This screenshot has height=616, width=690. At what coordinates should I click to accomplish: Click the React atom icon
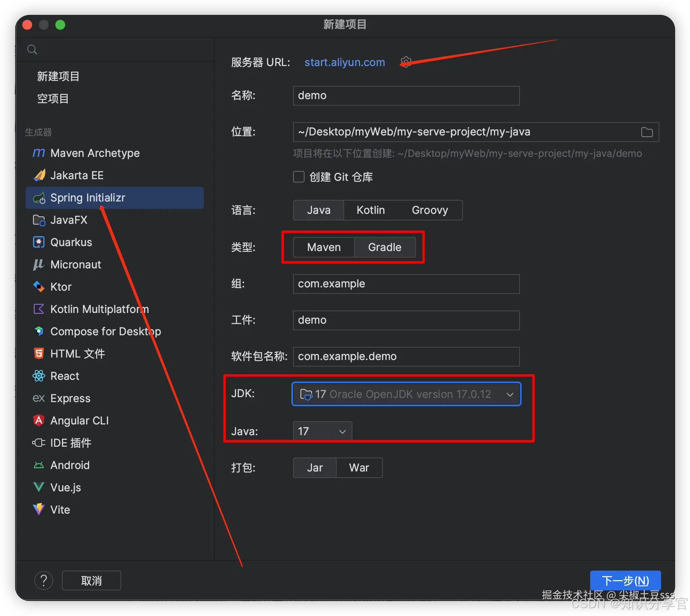pos(39,376)
